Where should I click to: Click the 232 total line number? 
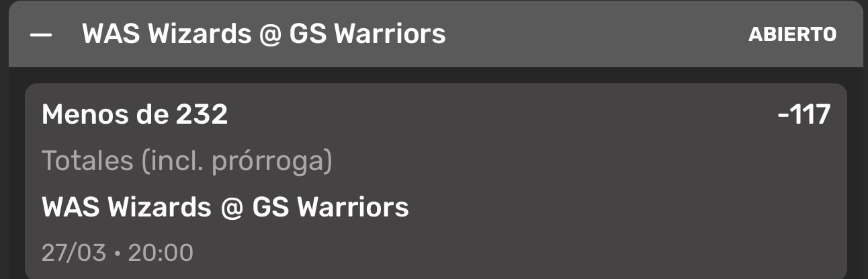(x=202, y=116)
